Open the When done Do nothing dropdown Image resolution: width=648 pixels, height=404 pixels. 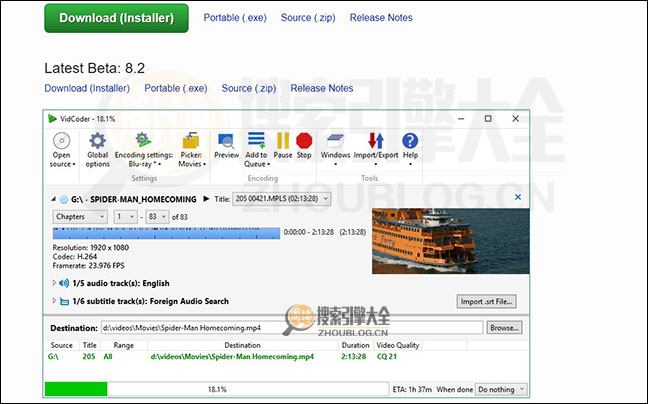(x=501, y=390)
